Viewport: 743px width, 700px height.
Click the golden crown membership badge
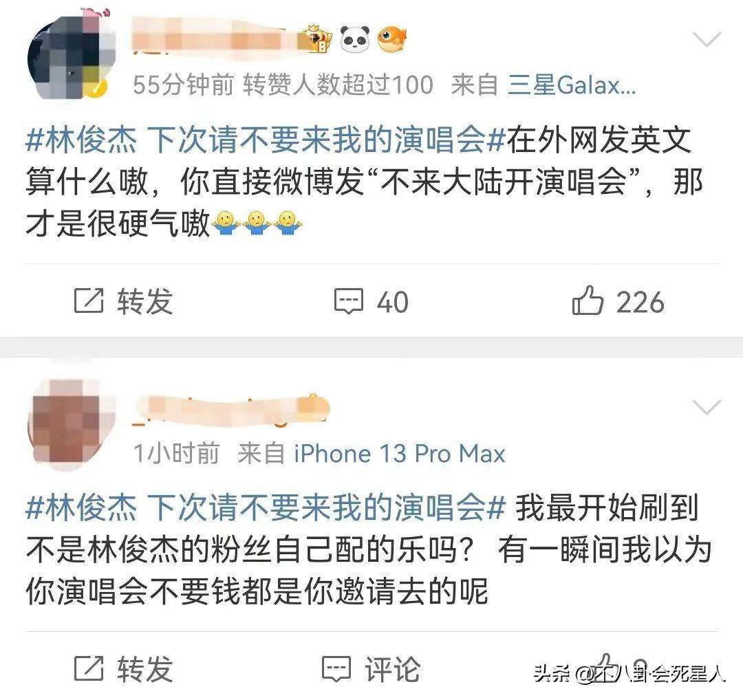tap(316, 39)
